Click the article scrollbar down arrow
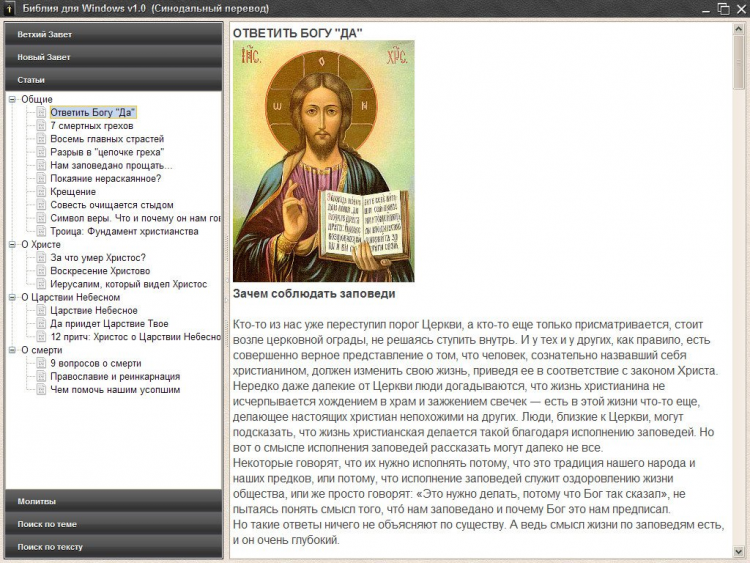Image resolution: width=750 pixels, height=563 pixels. (739, 552)
